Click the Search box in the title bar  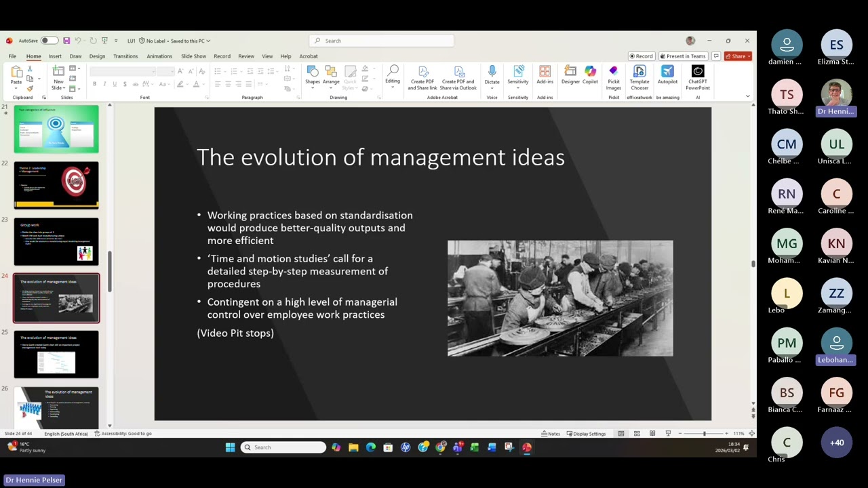pyautogui.click(x=382, y=41)
